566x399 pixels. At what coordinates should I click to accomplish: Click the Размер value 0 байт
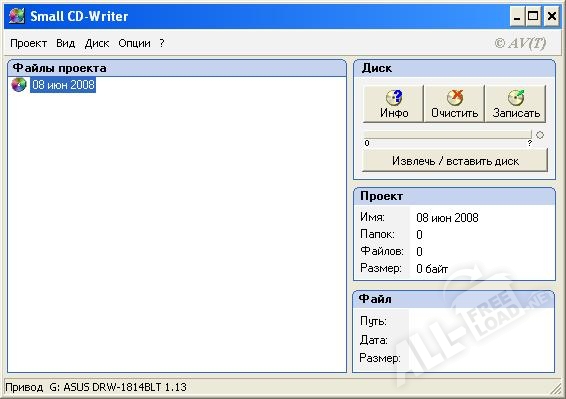pyautogui.click(x=432, y=269)
